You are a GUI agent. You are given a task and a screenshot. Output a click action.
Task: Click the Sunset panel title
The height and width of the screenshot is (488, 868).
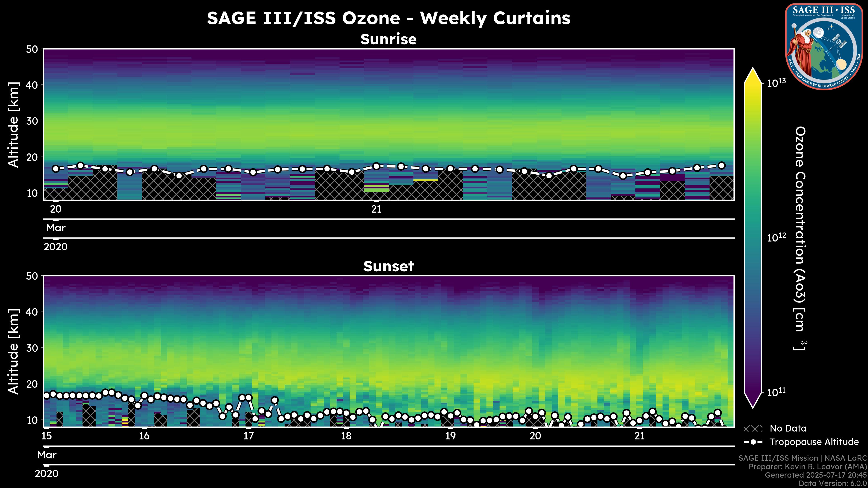(x=389, y=266)
